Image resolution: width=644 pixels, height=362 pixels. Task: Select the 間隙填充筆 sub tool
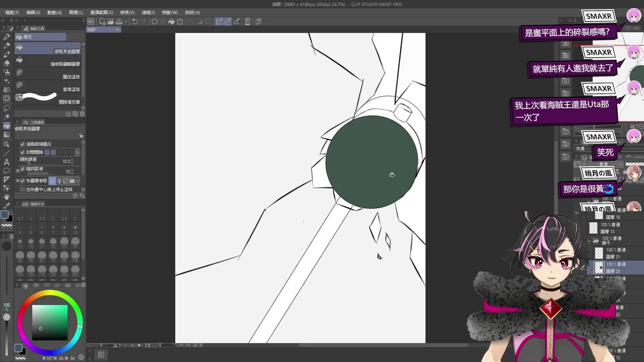pos(48,99)
